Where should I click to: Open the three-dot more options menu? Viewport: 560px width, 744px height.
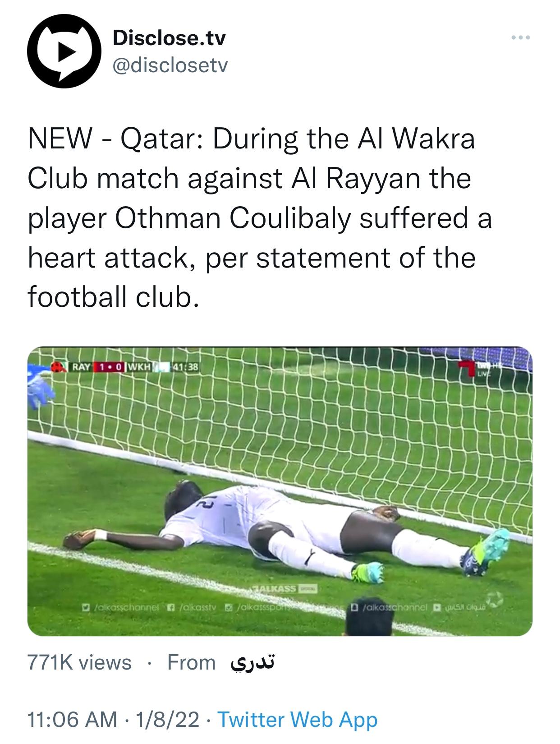pyautogui.click(x=521, y=37)
